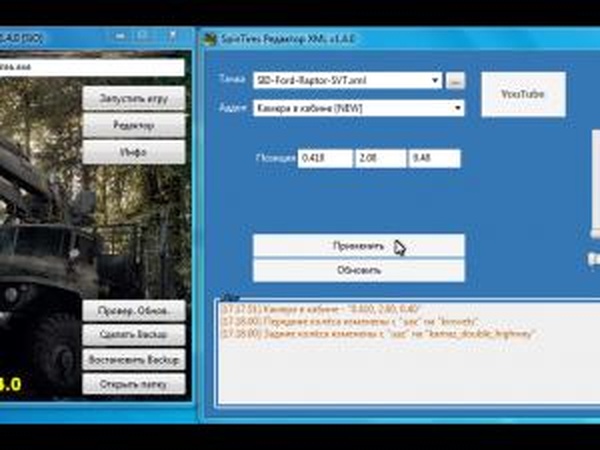Click 'Сделать Backup' to create backup

click(x=133, y=335)
